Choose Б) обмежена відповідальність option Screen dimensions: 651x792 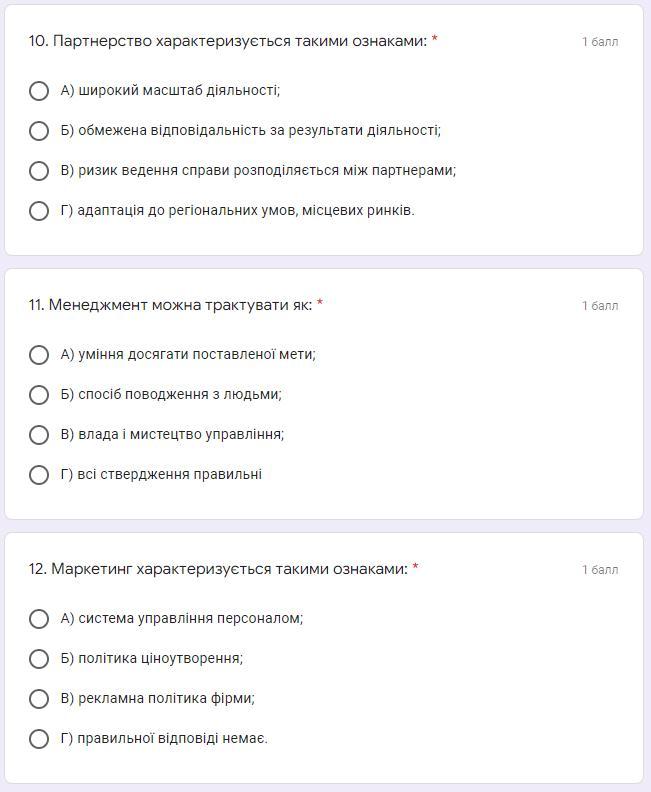[39, 131]
